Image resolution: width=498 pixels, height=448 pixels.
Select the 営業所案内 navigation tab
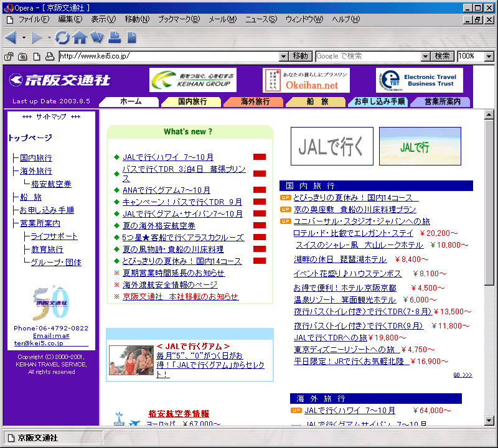click(x=441, y=101)
